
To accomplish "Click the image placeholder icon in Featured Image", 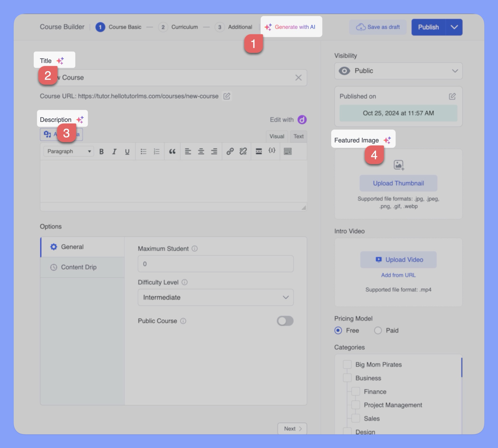I will 399,165.
